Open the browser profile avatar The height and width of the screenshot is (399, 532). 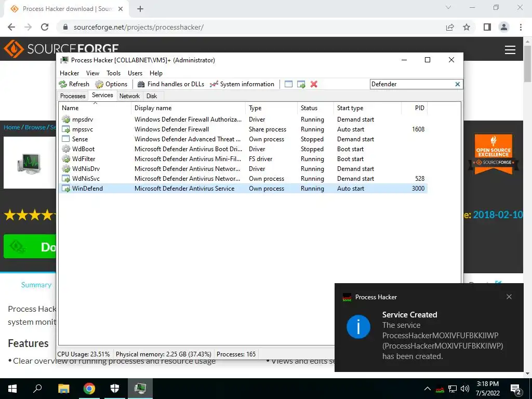tap(504, 27)
